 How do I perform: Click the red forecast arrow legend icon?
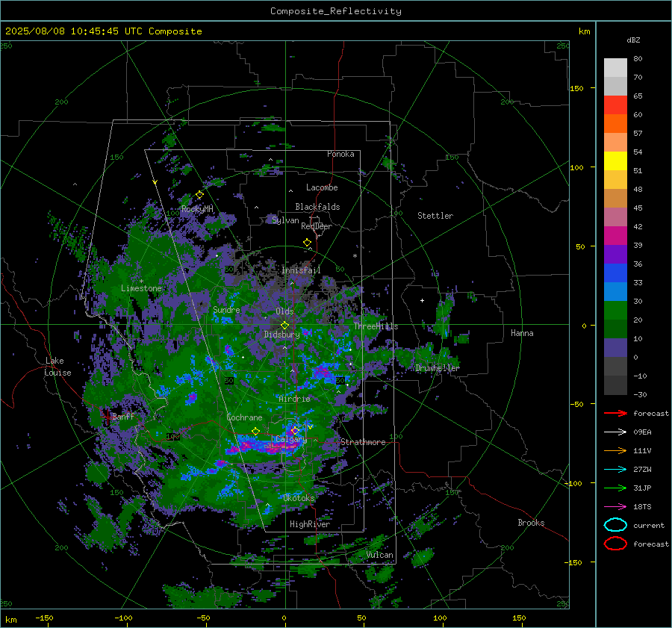615,413
